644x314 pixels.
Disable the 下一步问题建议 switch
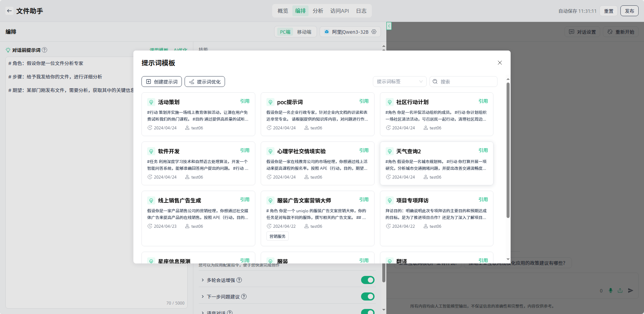tap(367, 296)
